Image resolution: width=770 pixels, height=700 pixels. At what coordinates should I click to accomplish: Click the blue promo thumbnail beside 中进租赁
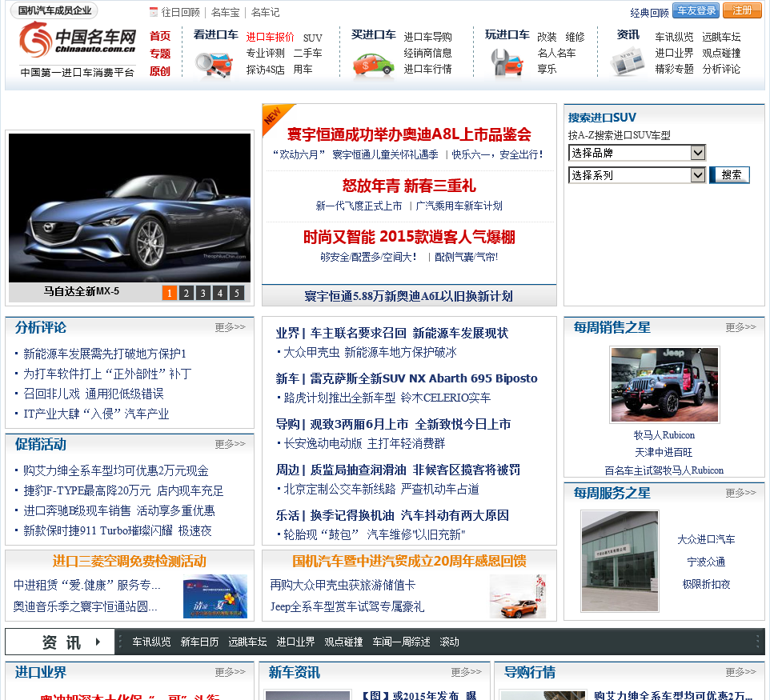point(215,596)
